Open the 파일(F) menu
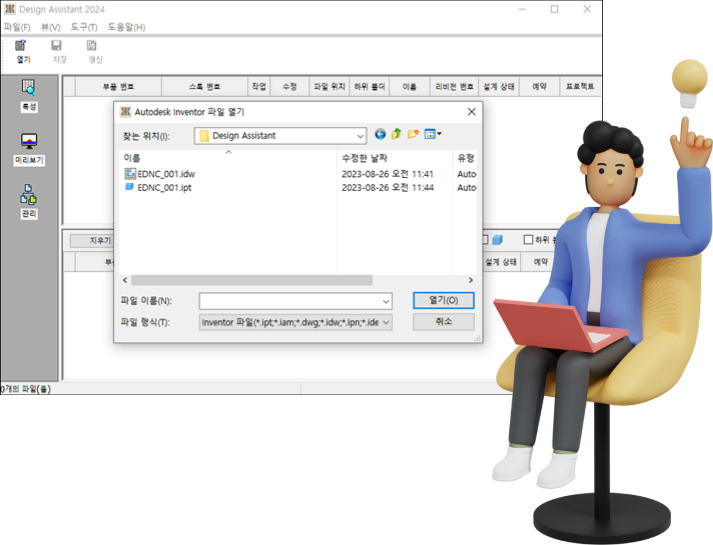Viewport: 713px width, 545px height. coord(16,27)
